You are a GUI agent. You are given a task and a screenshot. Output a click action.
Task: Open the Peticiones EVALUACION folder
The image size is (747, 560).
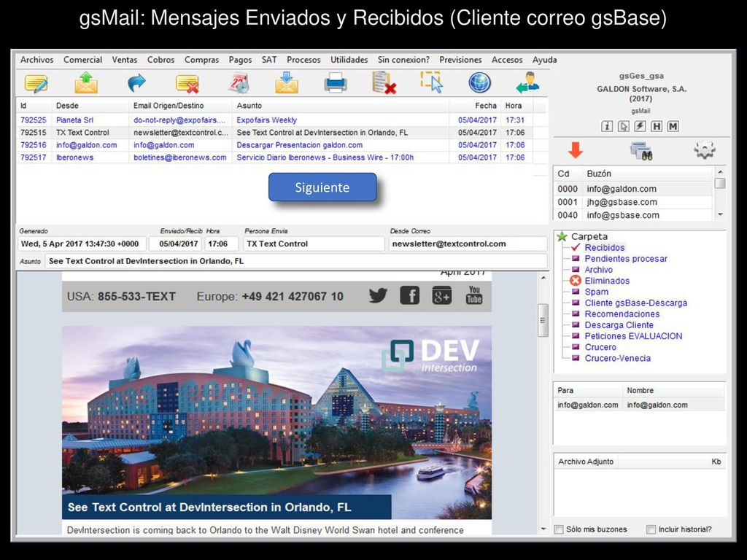pyautogui.click(x=633, y=336)
